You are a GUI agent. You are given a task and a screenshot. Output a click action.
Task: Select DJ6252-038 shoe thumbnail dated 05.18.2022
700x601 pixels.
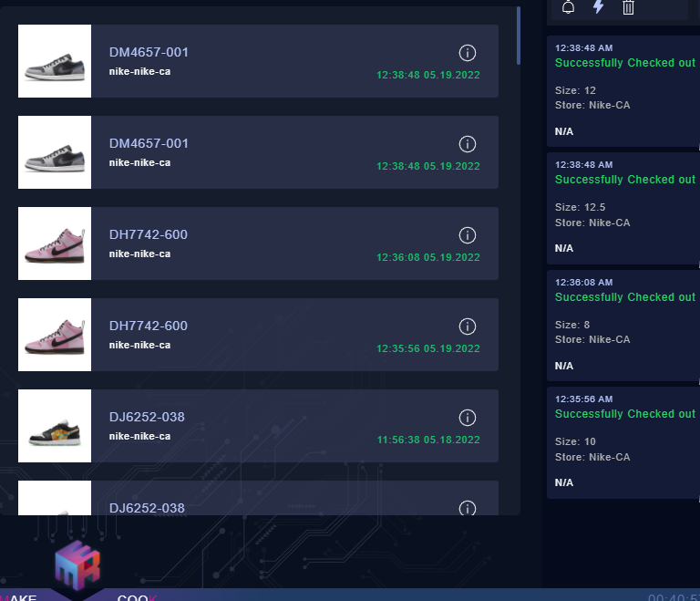click(55, 426)
